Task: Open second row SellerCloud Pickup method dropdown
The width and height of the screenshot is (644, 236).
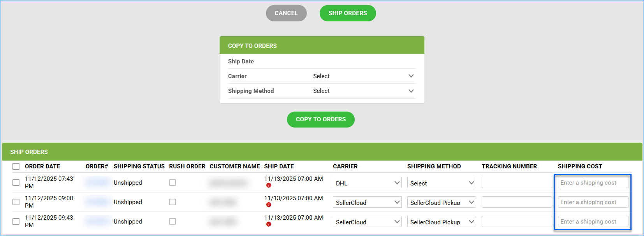Action: pos(441,202)
